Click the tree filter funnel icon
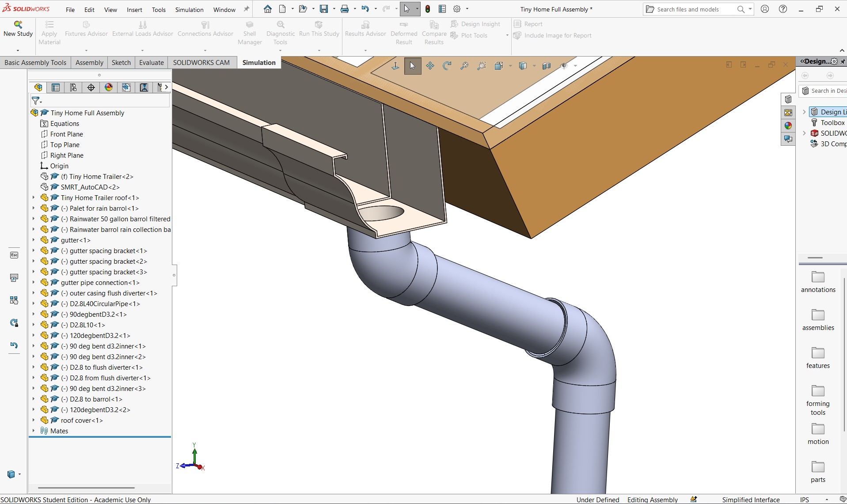Screen dimensions: 847x504 coord(36,101)
